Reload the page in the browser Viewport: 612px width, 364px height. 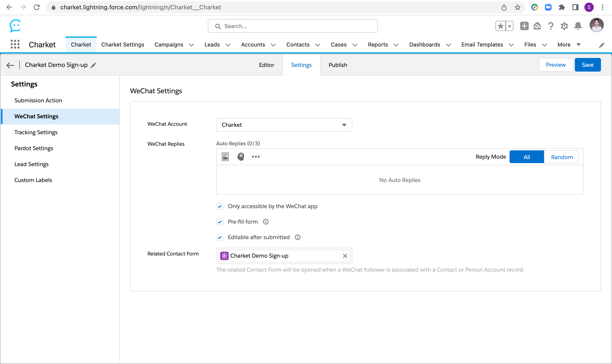pos(37,7)
